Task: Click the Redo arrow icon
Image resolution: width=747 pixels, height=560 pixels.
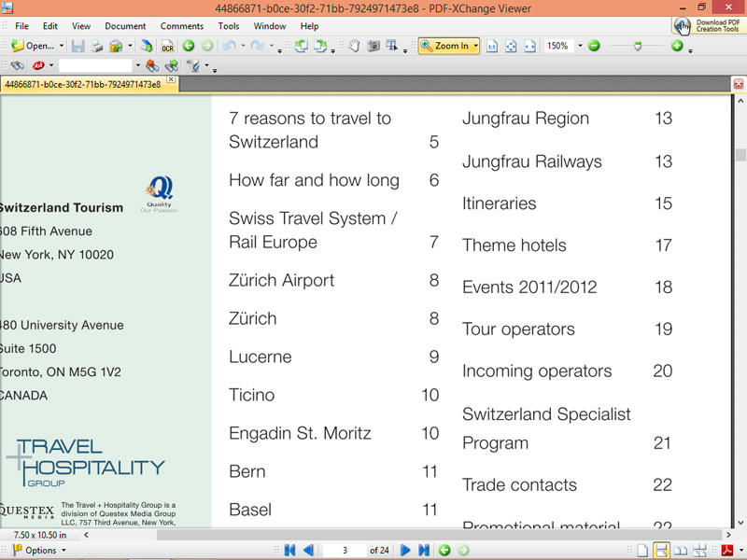Action: tap(258, 46)
